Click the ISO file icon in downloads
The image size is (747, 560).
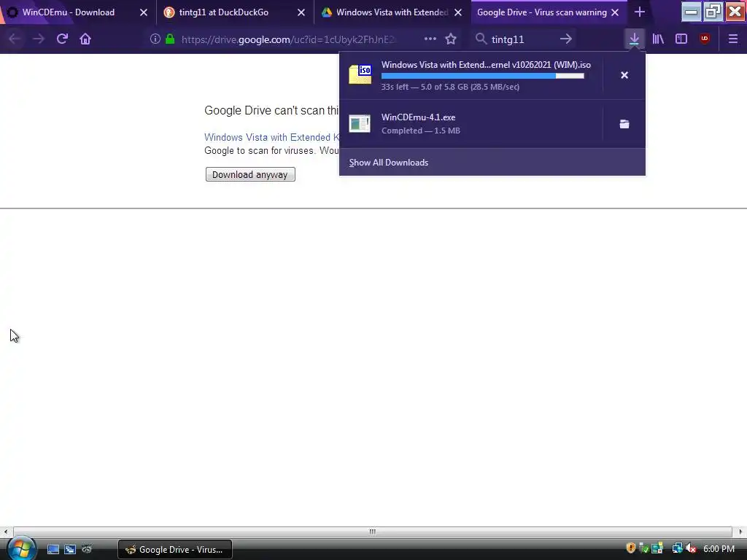coord(360,75)
